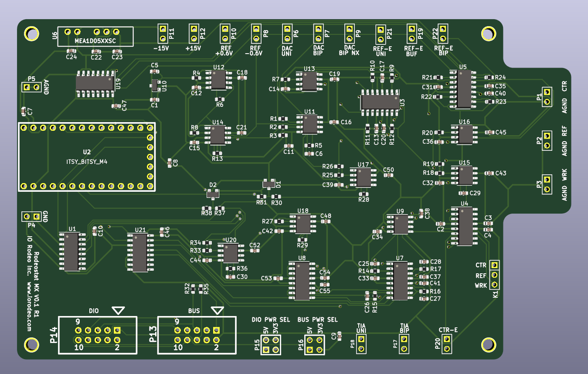588x374 pixels.
Task: Select the P3 WRK output header
Action: click(547, 184)
